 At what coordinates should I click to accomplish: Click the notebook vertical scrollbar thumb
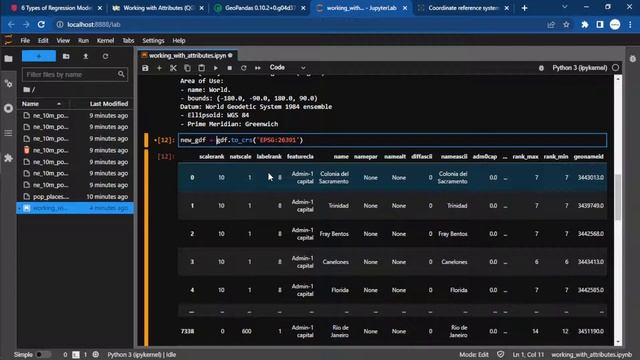(618, 197)
